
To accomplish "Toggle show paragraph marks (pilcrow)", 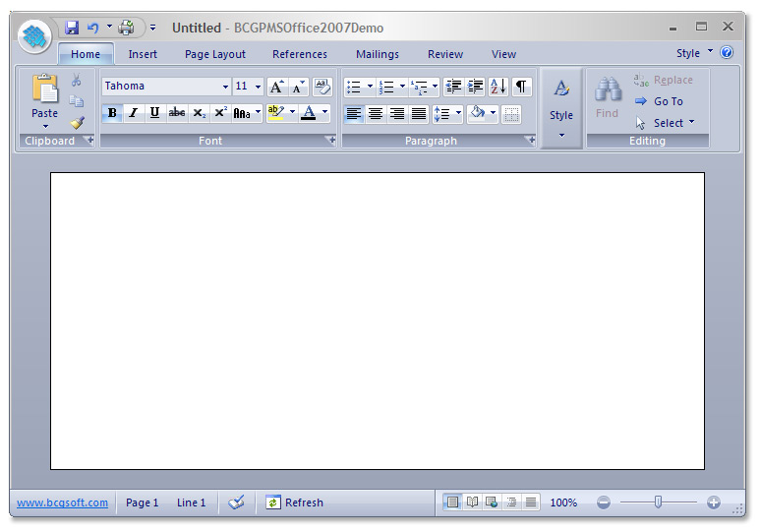I will pyautogui.click(x=521, y=87).
